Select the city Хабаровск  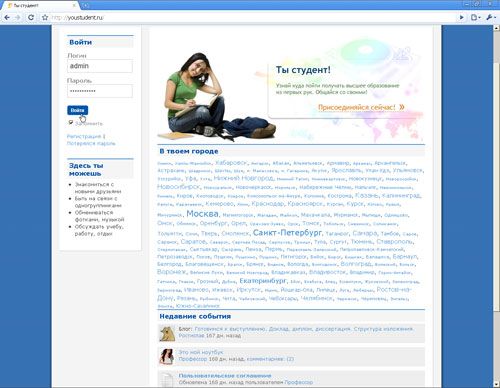pyautogui.click(x=231, y=163)
